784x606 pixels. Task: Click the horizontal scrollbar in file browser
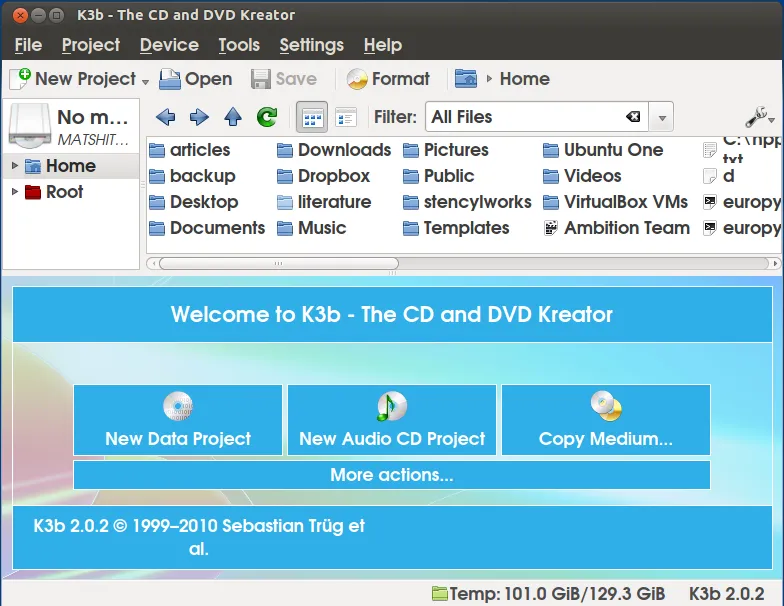click(278, 264)
